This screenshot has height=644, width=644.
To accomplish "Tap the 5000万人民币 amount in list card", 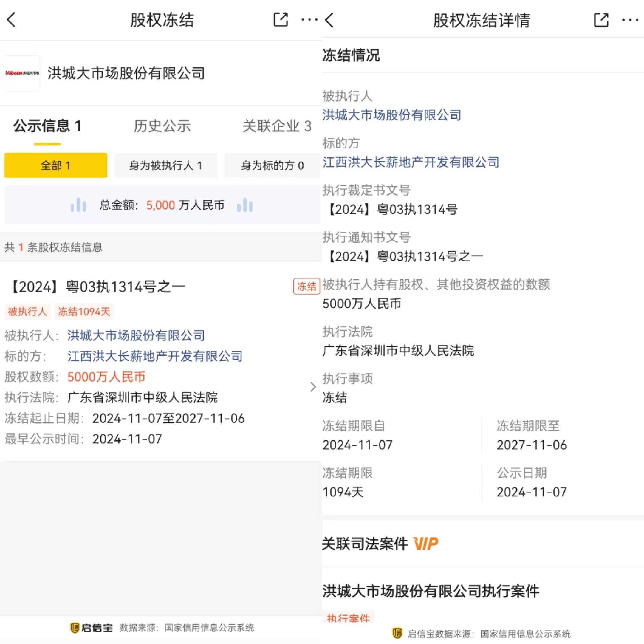I will (106, 377).
